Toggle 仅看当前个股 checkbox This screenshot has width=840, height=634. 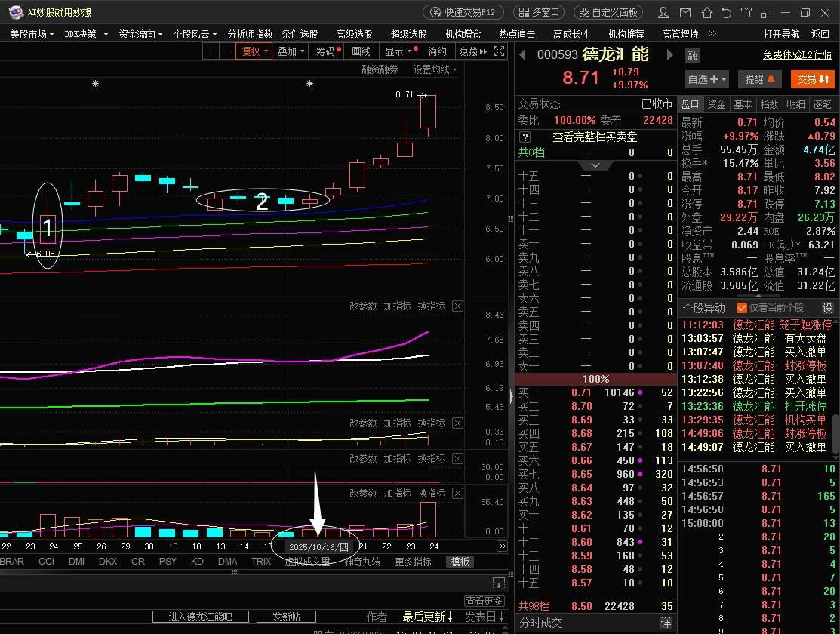click(742, 308)
